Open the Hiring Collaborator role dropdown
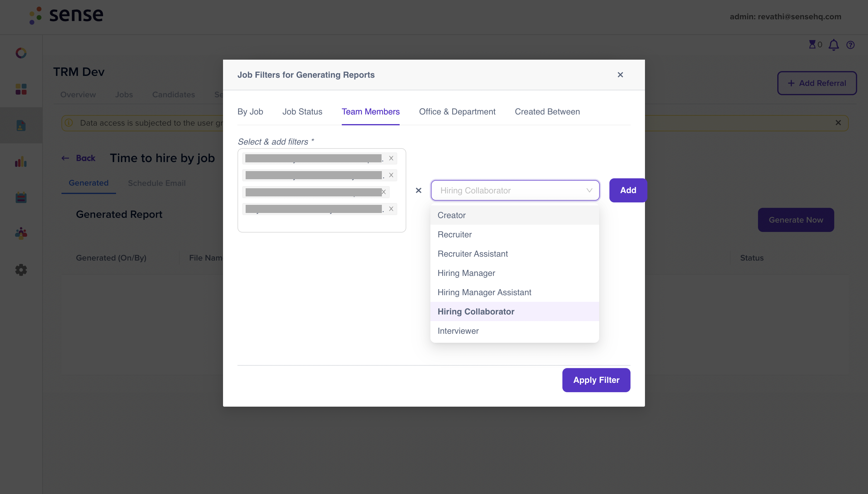The height and width of the screenshot is (494, 868). [x=515, y=190]
